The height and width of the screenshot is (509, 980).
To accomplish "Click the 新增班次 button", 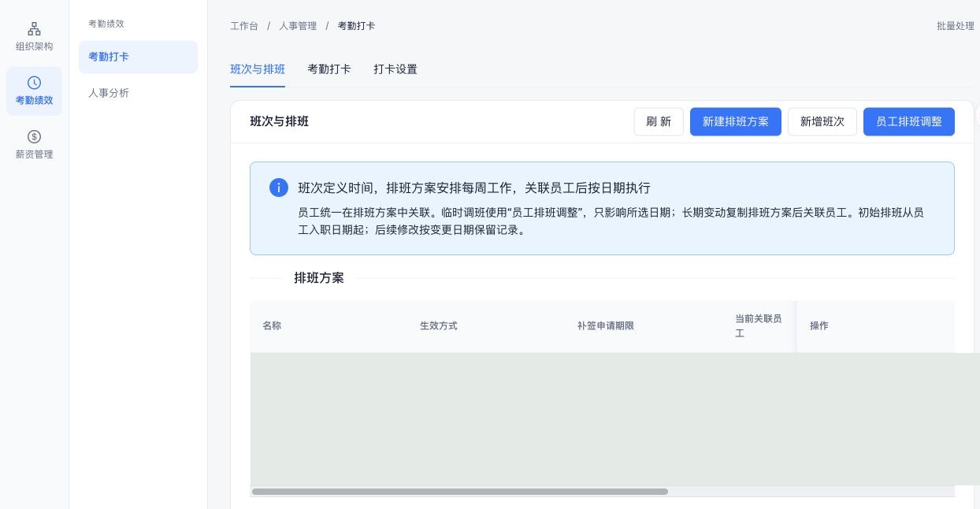I will pyautogui.click(x=822, y=121).
